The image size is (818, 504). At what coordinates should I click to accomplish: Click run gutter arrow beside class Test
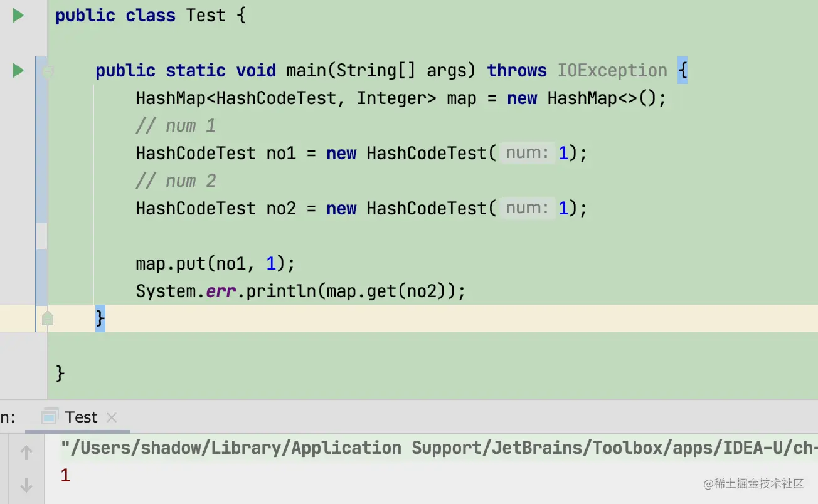coord(18,16)
